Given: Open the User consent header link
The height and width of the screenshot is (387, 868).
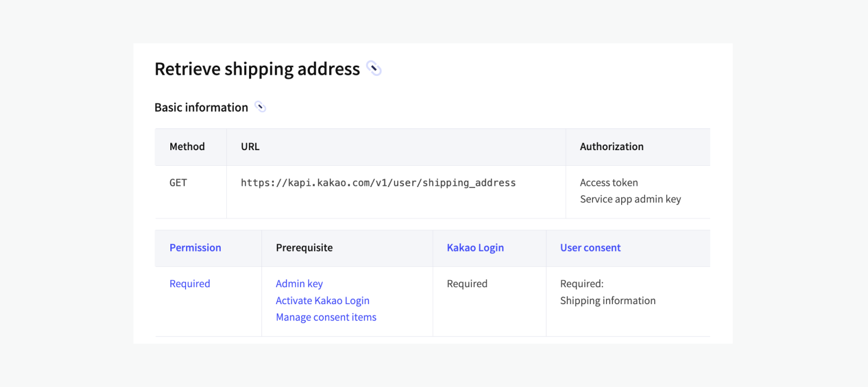Looking at the screenshot, I should pyautogui.click(x=590, y=248).
